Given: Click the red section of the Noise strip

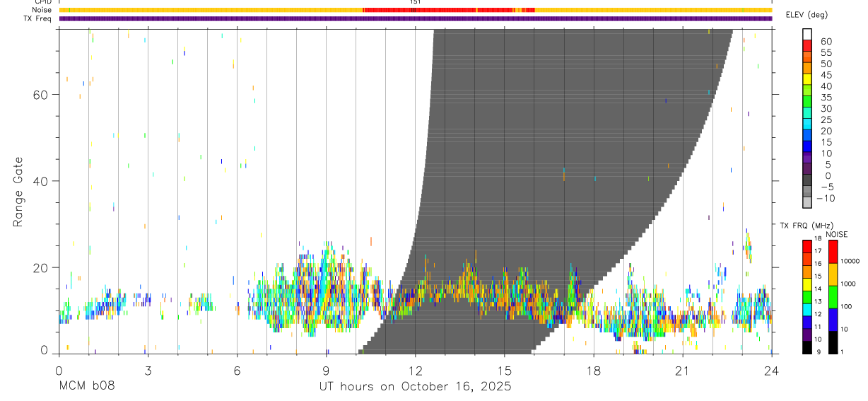Looking at the screenshot, I should click(449, 10).
